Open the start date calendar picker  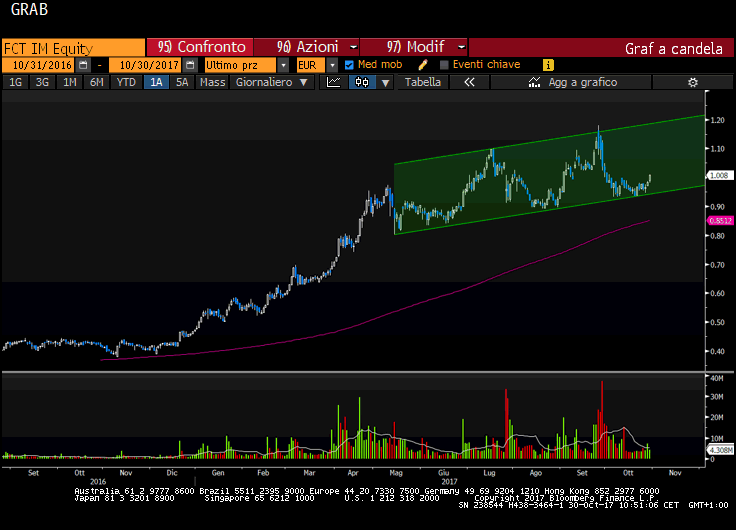pos(83,65)
